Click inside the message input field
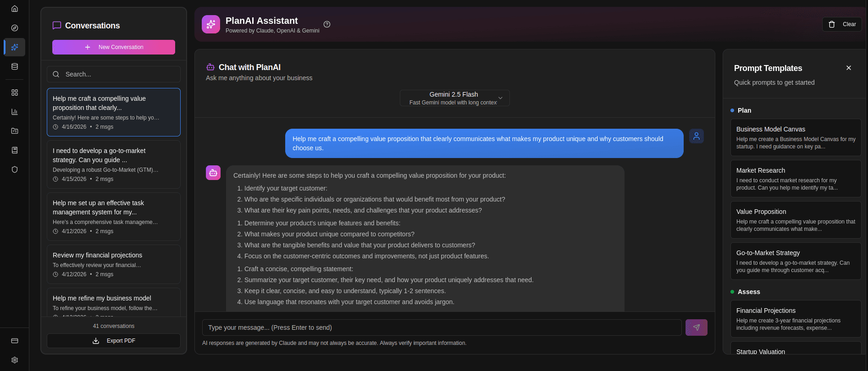Screen dimensions: 868x371 (442, 327)
